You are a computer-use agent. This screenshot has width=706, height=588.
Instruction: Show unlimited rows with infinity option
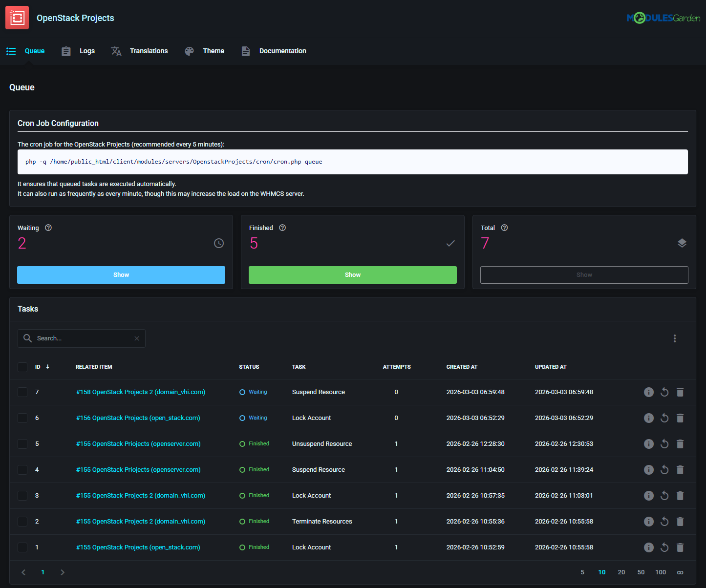680,572
